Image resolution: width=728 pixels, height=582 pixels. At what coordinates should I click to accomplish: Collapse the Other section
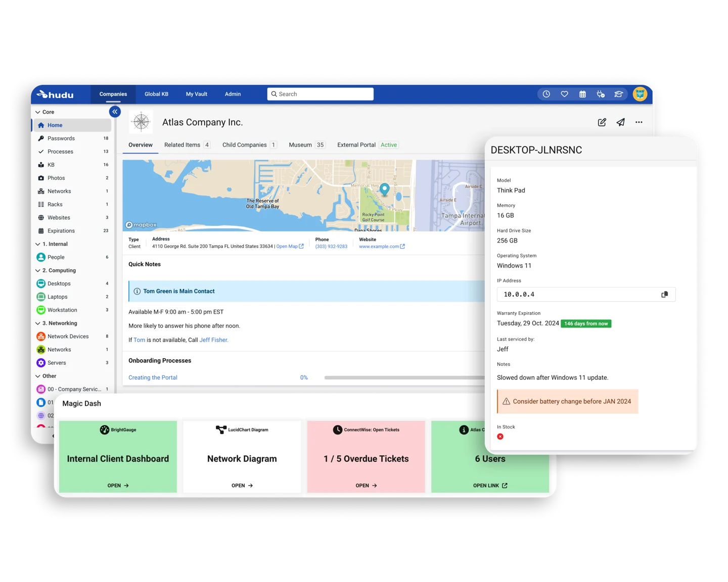point(38,376)
